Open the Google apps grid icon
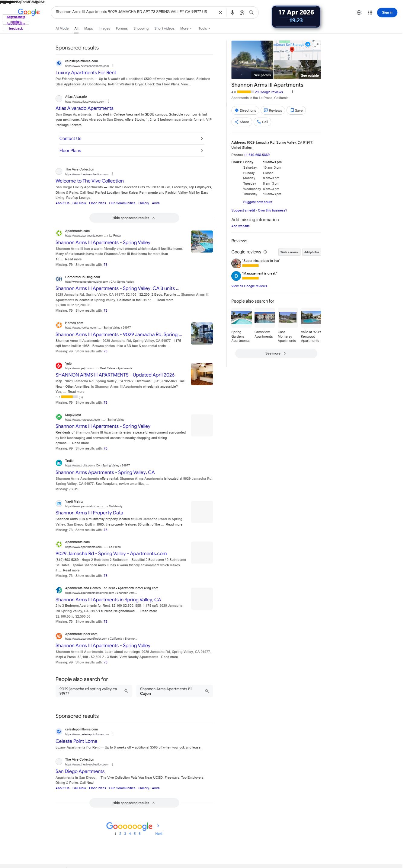Image resolution: width=407 pixels, height=868 pixels. point(370,12)
